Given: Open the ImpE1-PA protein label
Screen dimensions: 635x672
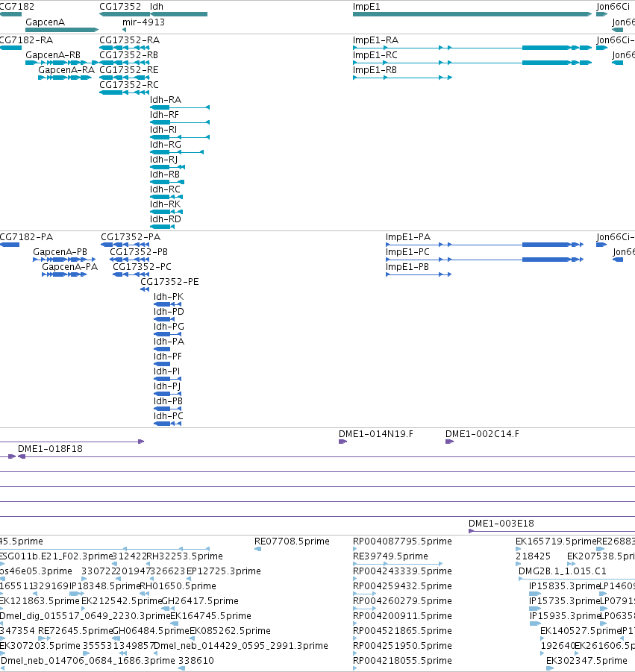Looking at the screenshot, I should 408,237.
